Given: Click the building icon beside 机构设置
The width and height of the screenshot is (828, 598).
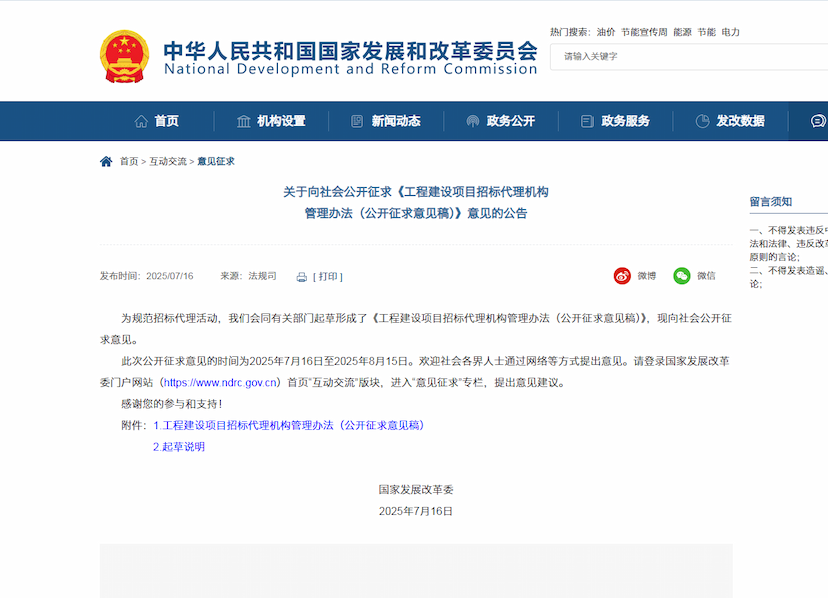Looking at the screenshot, I should coord(243,122).
